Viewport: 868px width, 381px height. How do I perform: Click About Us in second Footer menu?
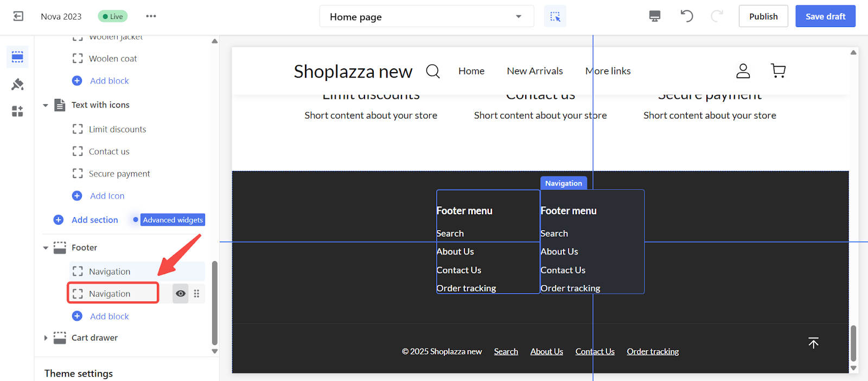(559, 252)
